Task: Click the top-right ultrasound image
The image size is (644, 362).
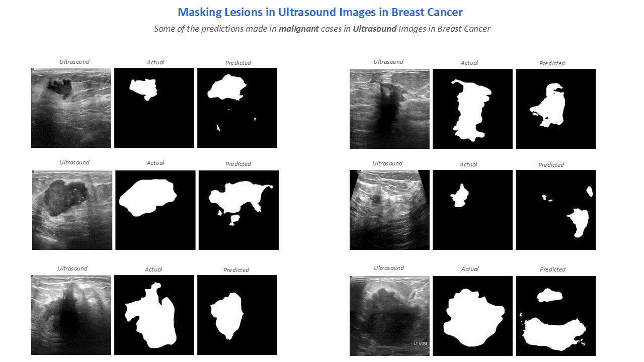Action: point(389,109)
